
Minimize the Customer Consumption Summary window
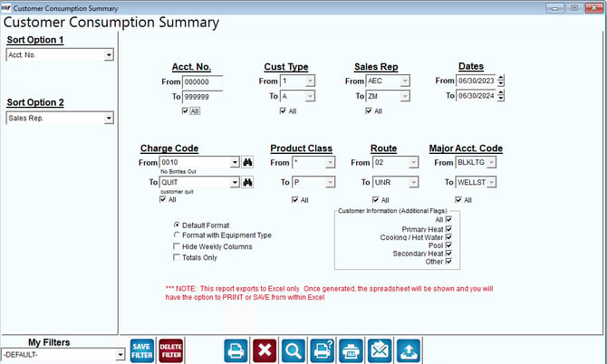click(x=555, y=8)
